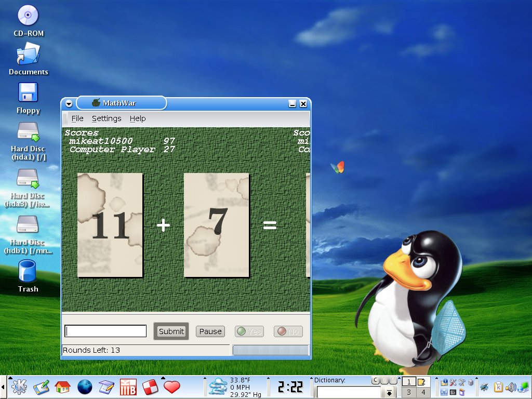
Task: Click the 2:22 panel clock
Action: [x=290, y=387]
